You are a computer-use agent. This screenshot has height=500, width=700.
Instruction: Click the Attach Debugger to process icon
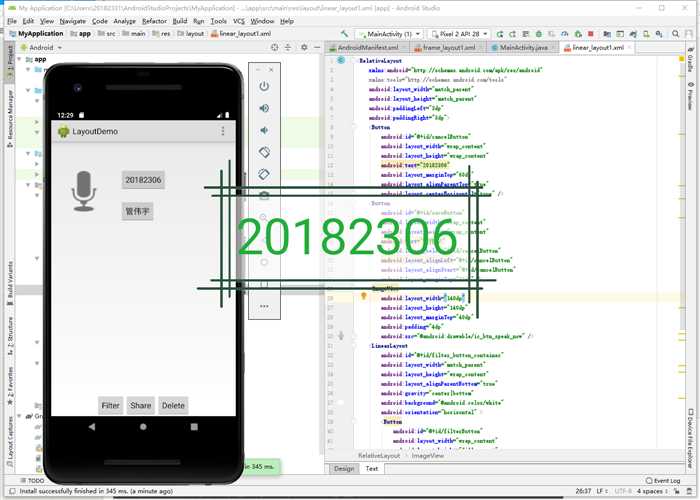[x=578, y=34]
